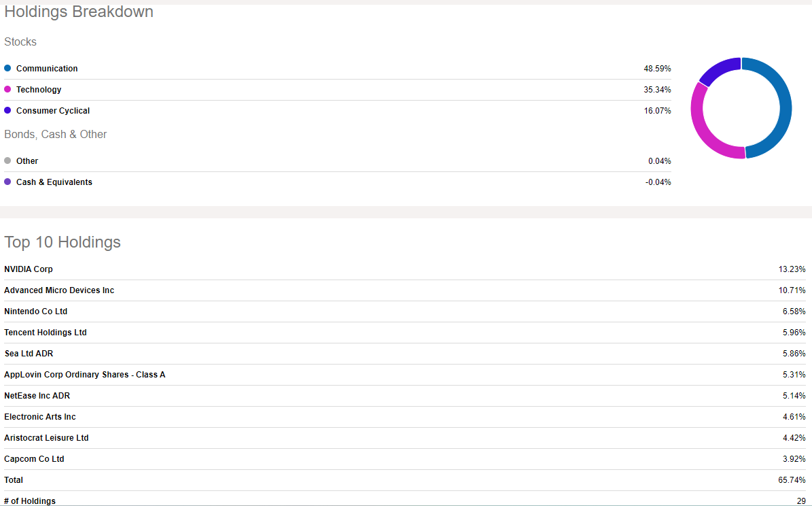Open the Tencent Holdings Ltd entry
This screenshot has width=812, height=506.
pyautogui.click(x=46, y=333)
